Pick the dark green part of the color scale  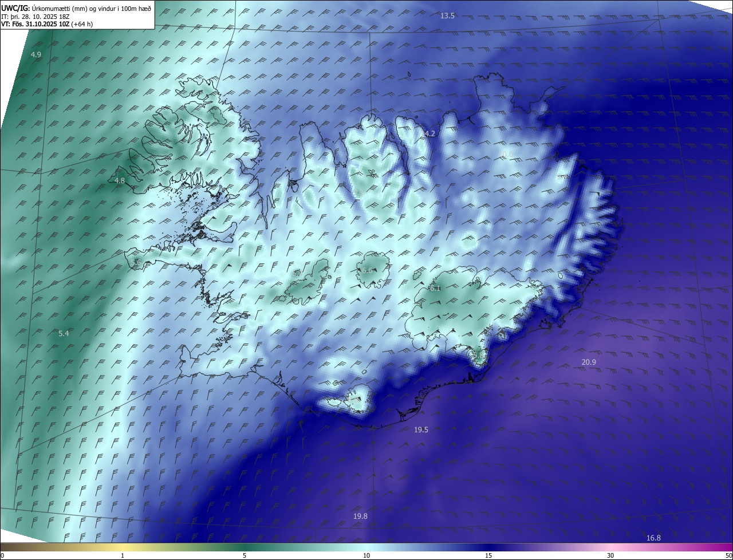(245, 547)
